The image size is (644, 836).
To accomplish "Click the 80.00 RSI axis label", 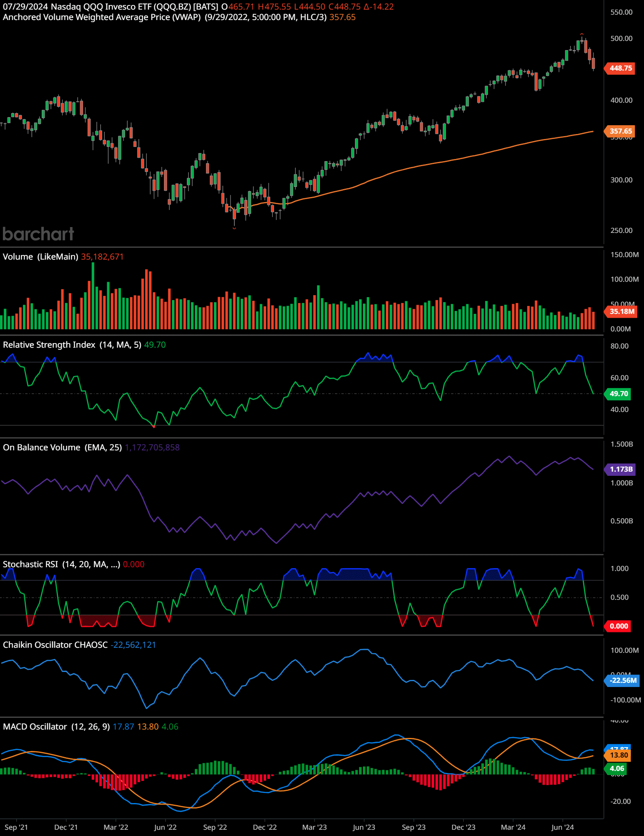I will tap(619, 346).
